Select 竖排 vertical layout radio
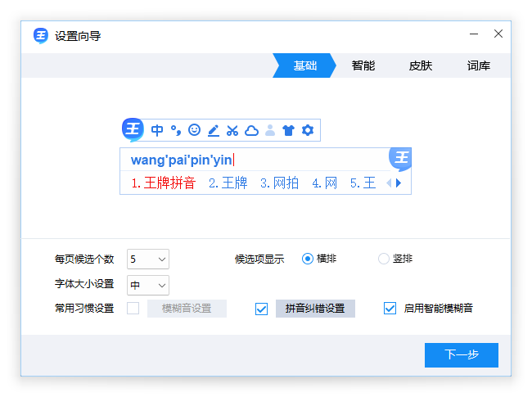Image resolution: width=532 pixels, height=397 pixels. tap(384, 259)
